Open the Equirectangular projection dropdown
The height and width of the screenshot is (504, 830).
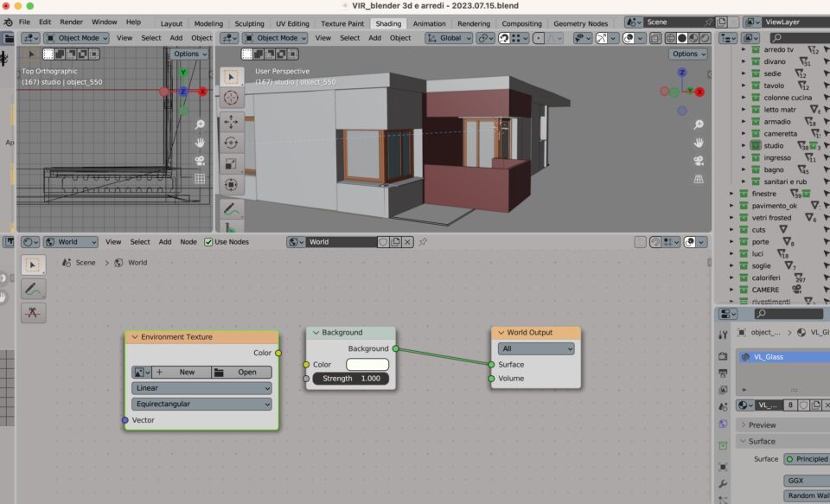tap(201, 404)
